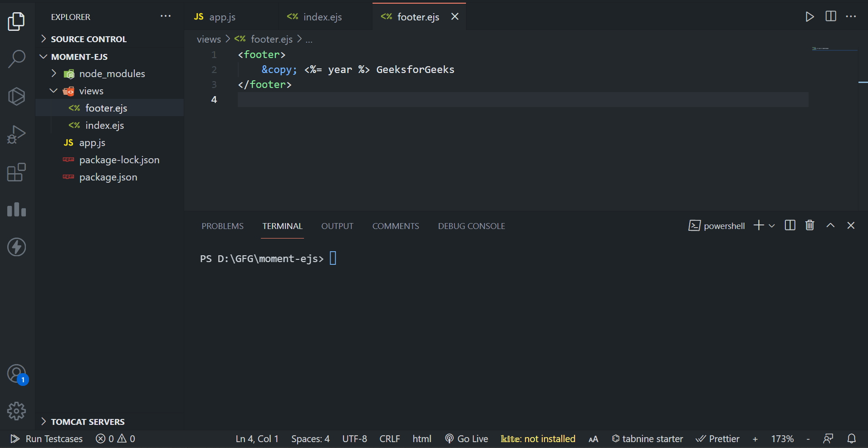Open the Extensions view
Viewport: 868px width, 448px height.
click(x=17, y=172)
